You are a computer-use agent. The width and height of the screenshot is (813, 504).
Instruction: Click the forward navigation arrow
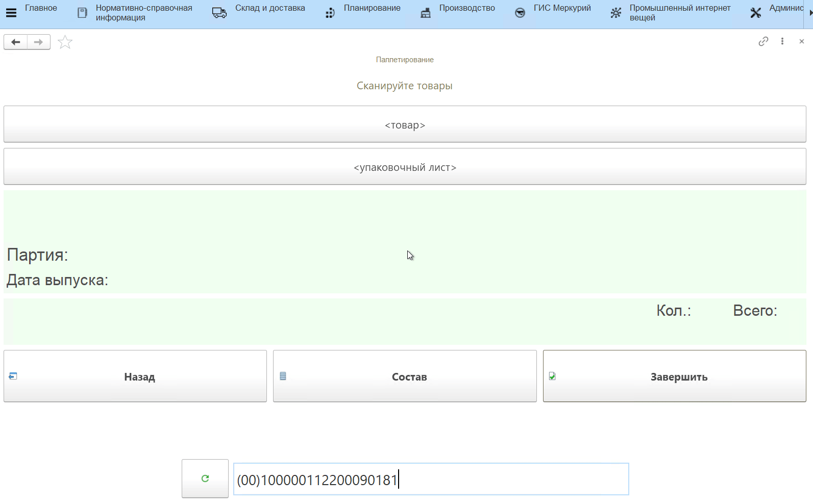(38, 42)
